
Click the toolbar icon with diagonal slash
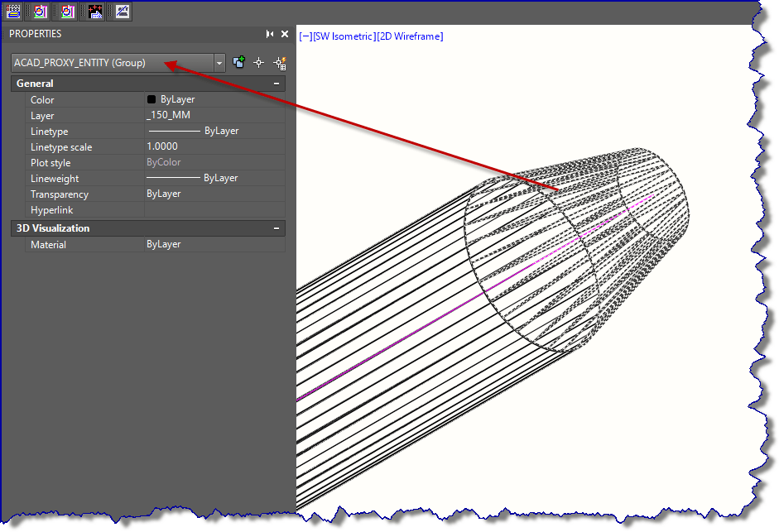pos(123,11)
